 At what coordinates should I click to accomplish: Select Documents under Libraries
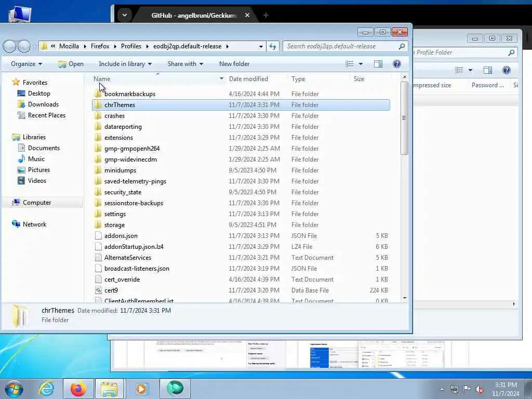coord(44,148)
